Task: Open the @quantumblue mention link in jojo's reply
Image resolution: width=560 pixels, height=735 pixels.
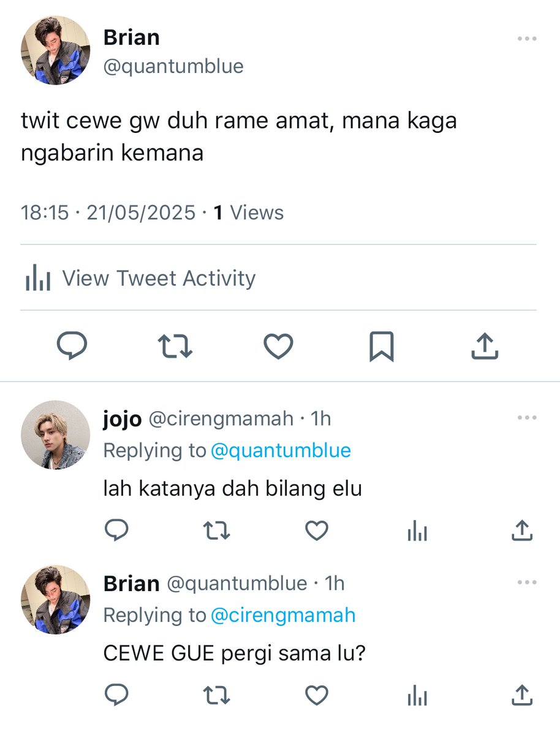Action: (281, 450)
